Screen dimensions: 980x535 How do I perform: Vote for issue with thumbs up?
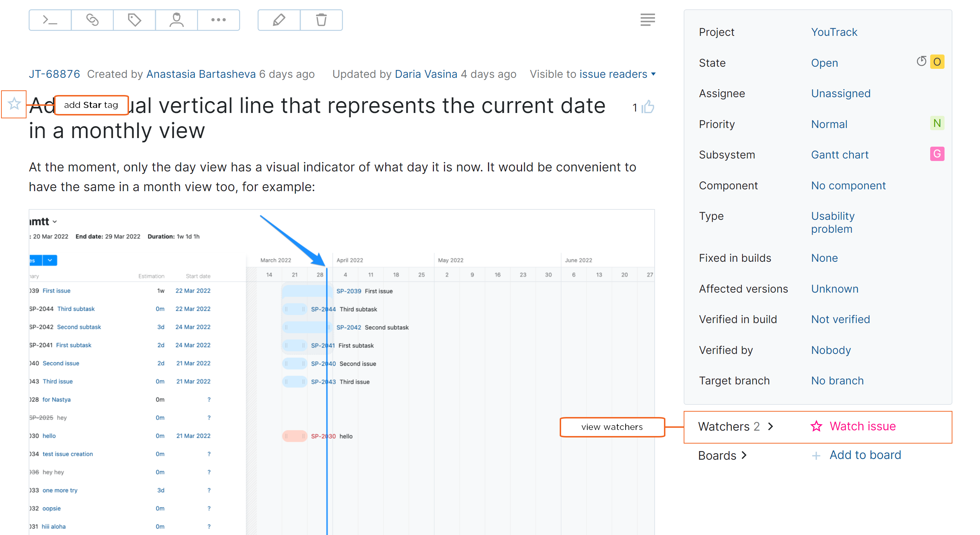pyautogui.click(x=647, y=107)
